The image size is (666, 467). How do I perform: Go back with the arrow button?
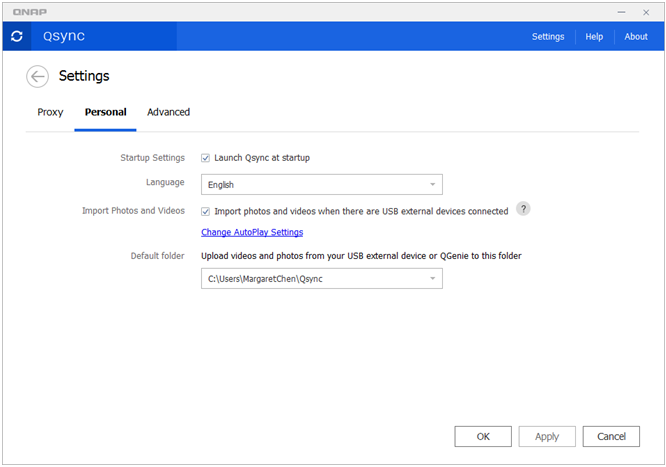click(x=37, y=76)
